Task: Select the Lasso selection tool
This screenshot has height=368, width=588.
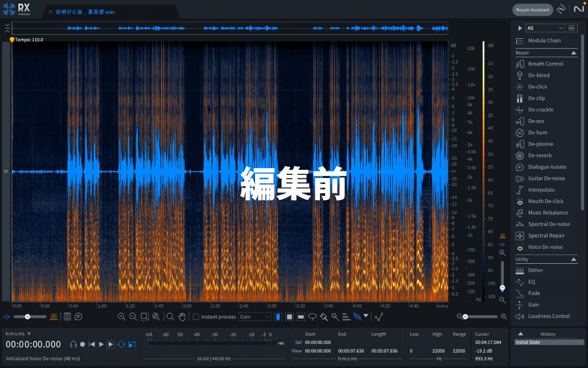Action: pyautogui.click(x=312, y=317)
